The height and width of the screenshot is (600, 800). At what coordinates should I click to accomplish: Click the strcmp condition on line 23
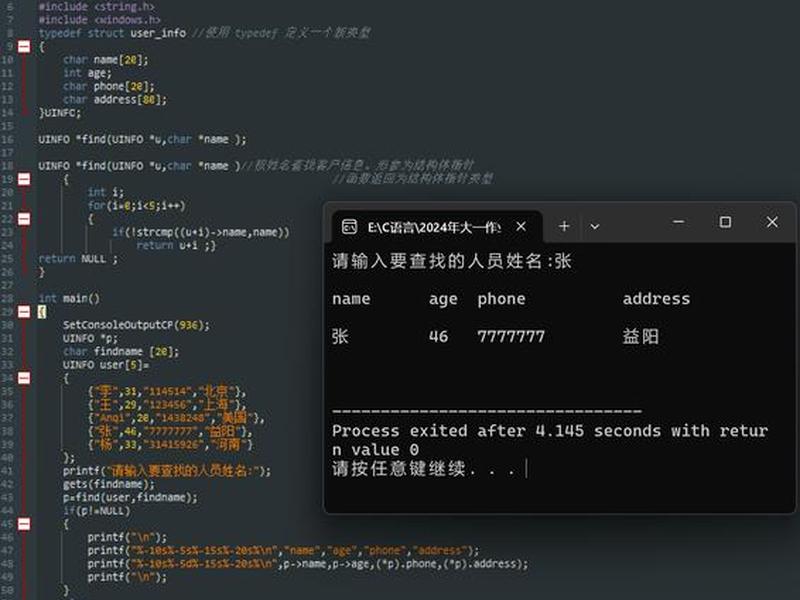tap(201, 232)
